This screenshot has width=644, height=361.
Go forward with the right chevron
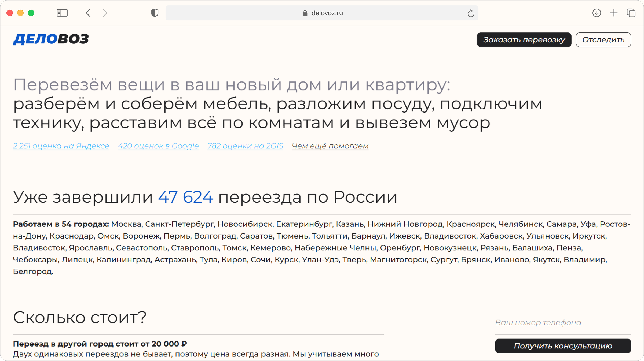point(105,13)
